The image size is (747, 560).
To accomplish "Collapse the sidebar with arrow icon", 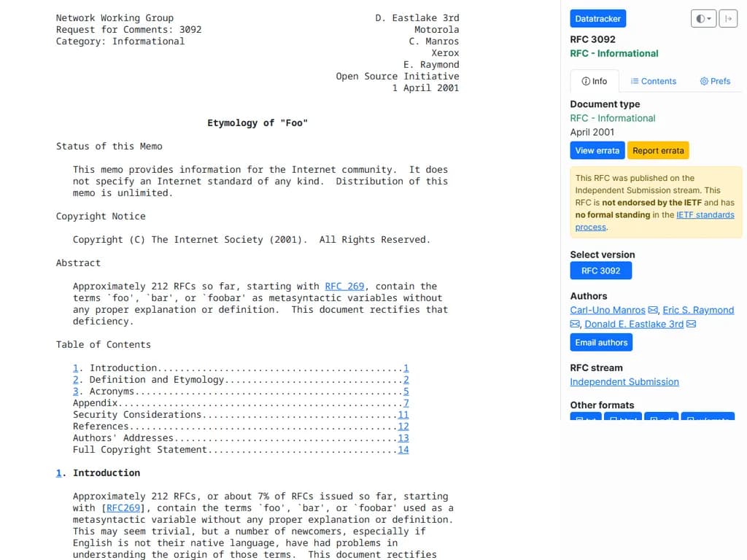I will click(727, 19).
